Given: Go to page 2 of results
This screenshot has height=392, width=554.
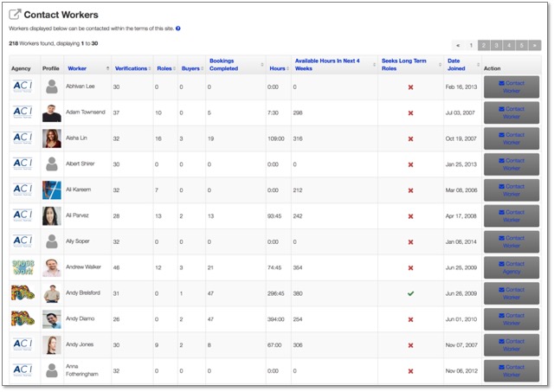Looking at the screenshot, I should (x=484, y=44).
